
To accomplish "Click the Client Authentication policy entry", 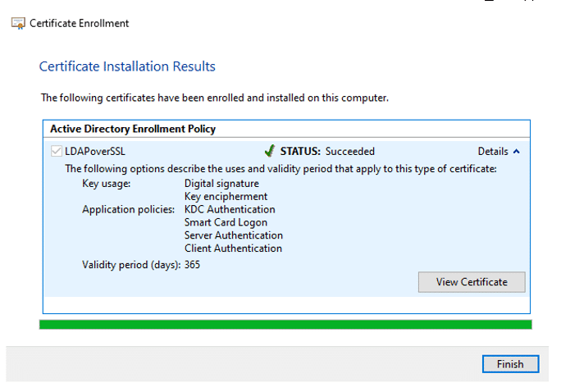I will pyautogui.click(x=233, y=248).
